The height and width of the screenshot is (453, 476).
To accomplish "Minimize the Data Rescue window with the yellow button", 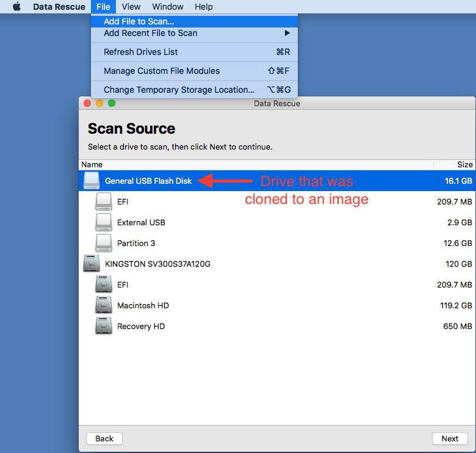I will pos(99,103).
